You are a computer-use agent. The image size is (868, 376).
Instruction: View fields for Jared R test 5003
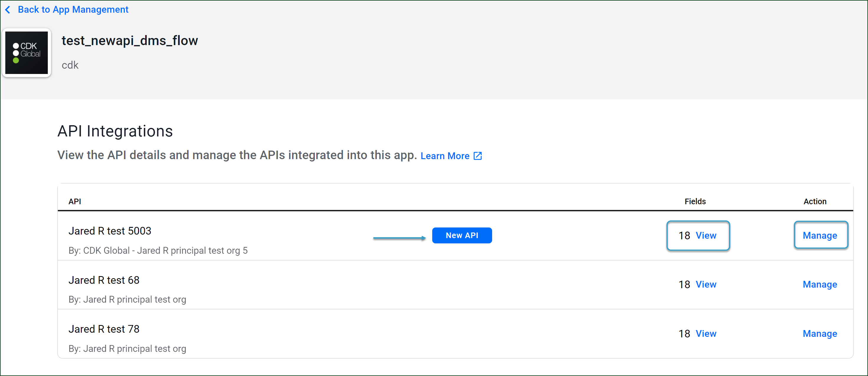click(706, 235)
